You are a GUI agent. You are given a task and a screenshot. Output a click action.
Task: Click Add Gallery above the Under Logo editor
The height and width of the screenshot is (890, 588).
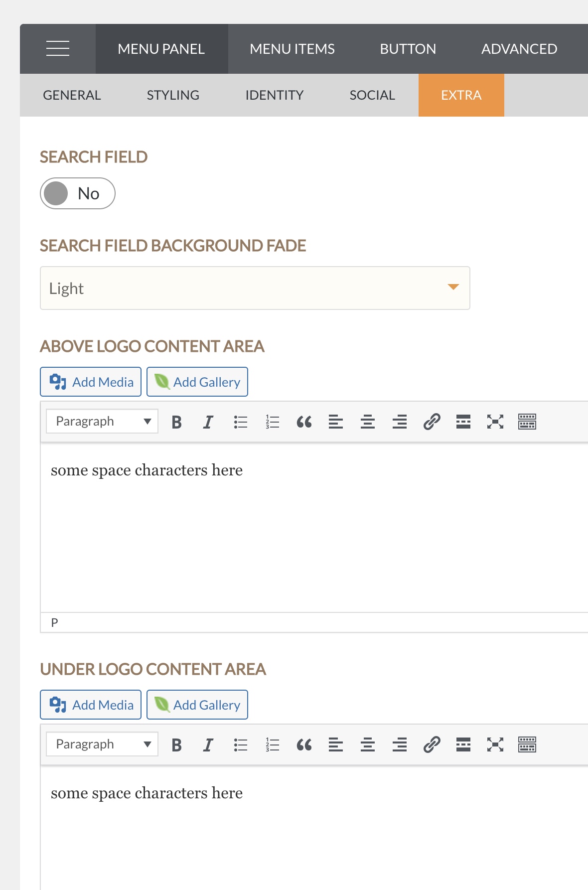[197, 705]
